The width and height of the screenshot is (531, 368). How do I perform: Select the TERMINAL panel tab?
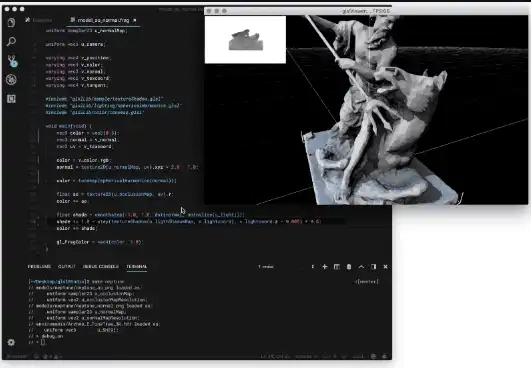pos(136,266)
